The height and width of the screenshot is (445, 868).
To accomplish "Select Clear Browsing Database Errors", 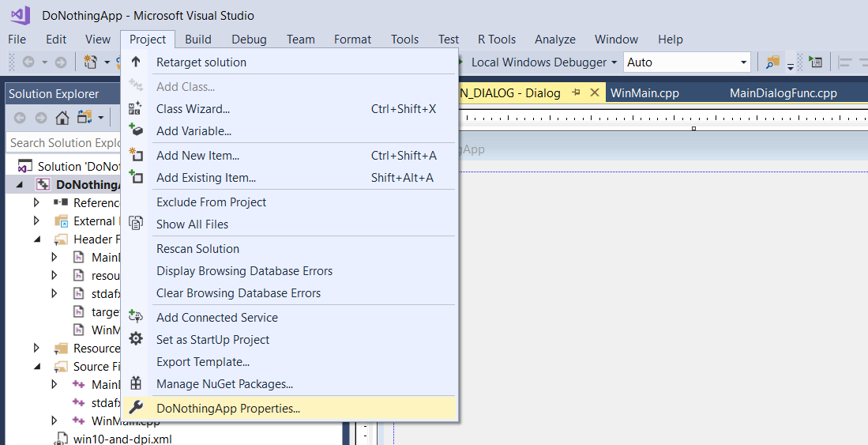I will [289, 292].
